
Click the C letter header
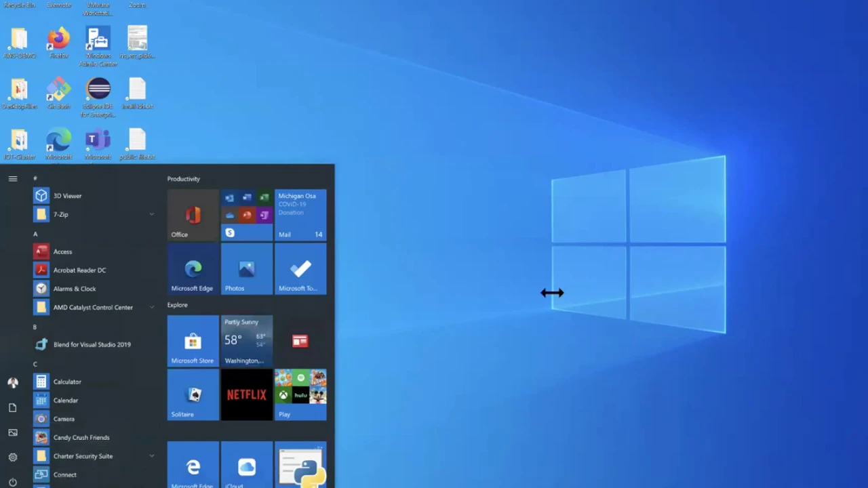tap(35, 364)
